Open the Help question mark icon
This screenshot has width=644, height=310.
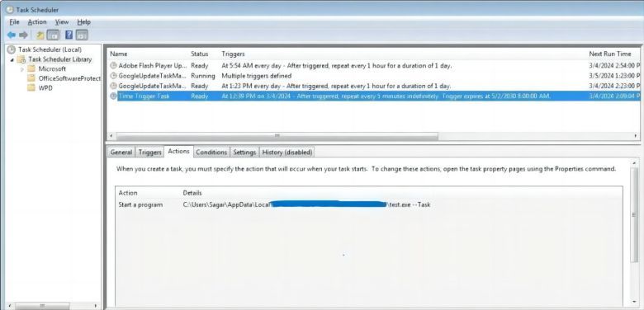click(69, 35)
